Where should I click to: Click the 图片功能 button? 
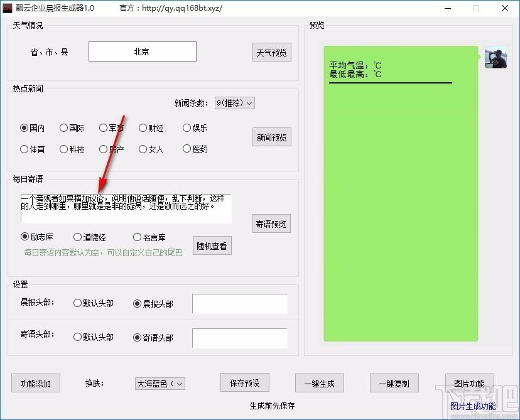[469, 383]
